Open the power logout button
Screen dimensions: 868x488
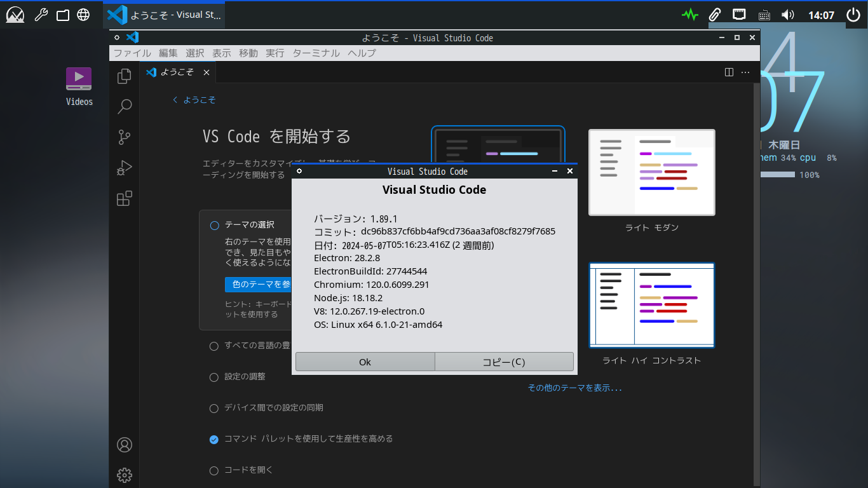853,15
